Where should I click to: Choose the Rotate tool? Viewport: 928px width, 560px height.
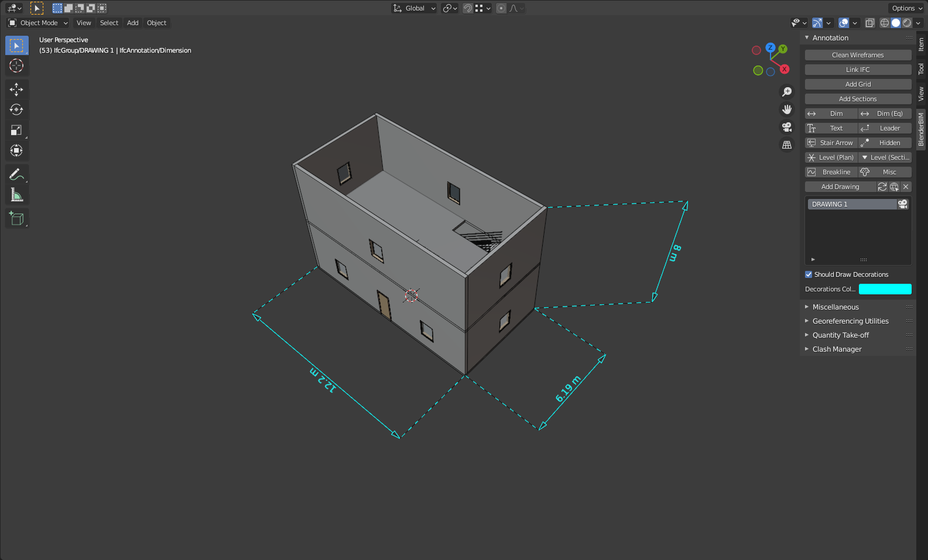pos(16,109)
